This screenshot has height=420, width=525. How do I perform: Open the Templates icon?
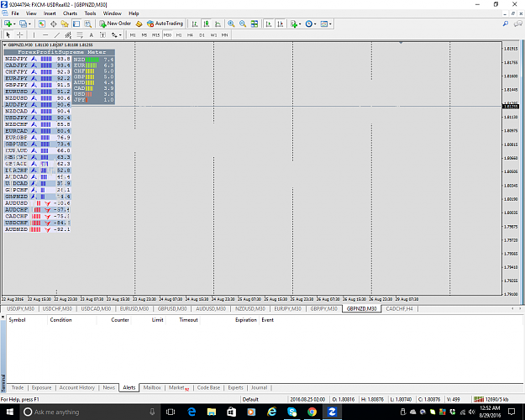(x=323, y=24)
